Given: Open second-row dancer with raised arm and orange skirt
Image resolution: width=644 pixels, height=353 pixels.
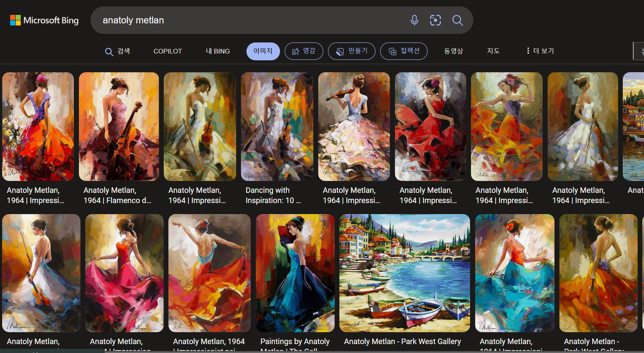Looking at the screenshot, I should click(x=210, y=273).
